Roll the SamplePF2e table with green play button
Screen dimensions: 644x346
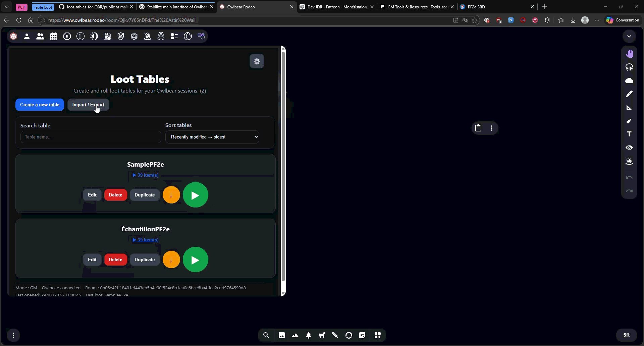coord(196,195)
